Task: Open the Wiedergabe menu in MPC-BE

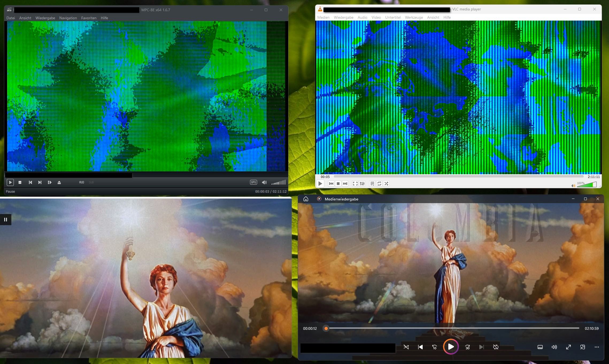Action: [45, 18]
